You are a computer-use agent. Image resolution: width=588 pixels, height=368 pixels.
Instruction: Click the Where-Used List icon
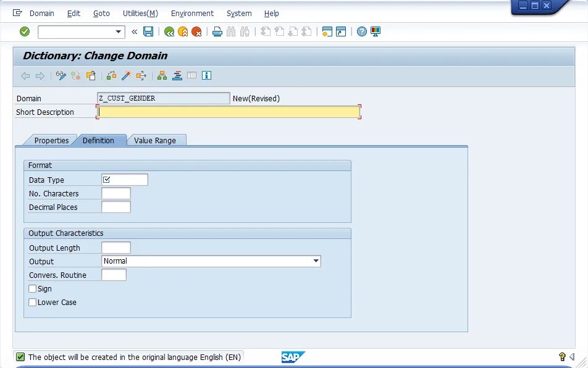coord(141,76)
